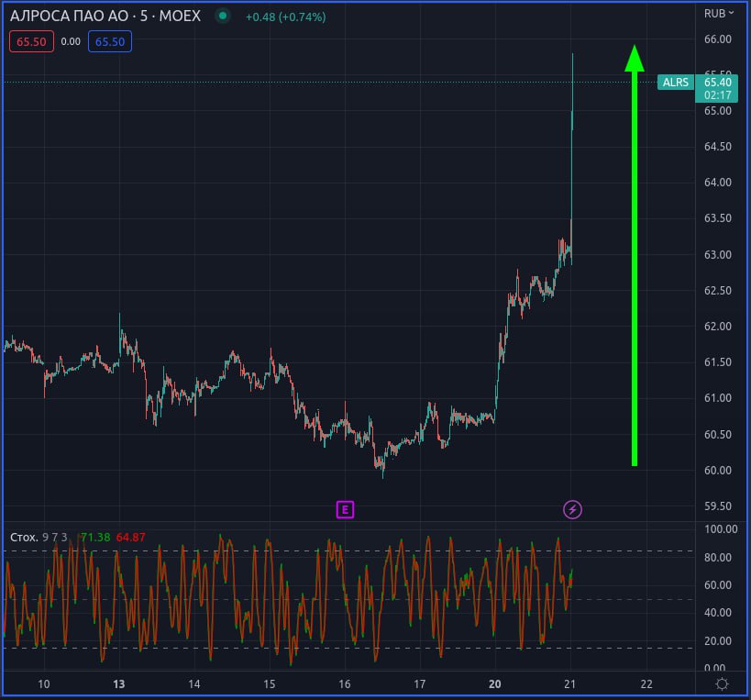
Task: Click date label 16 on time axis
Action: 345,683
